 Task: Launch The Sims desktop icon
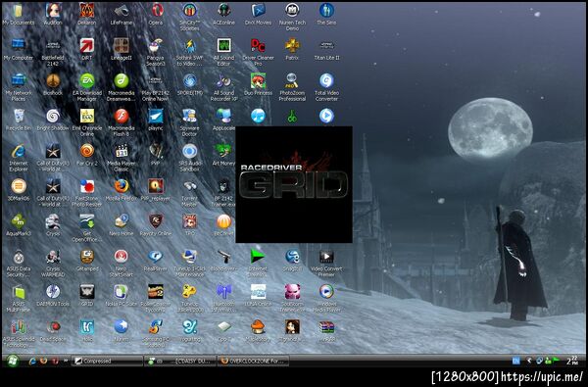coord(326,15)
